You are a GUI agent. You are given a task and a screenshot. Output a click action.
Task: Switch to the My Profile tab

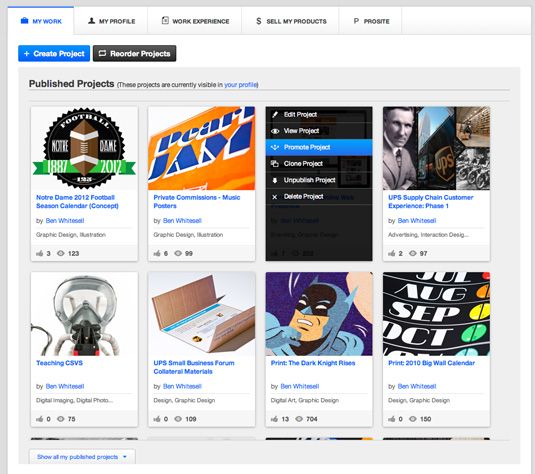[x=111, y=21]
